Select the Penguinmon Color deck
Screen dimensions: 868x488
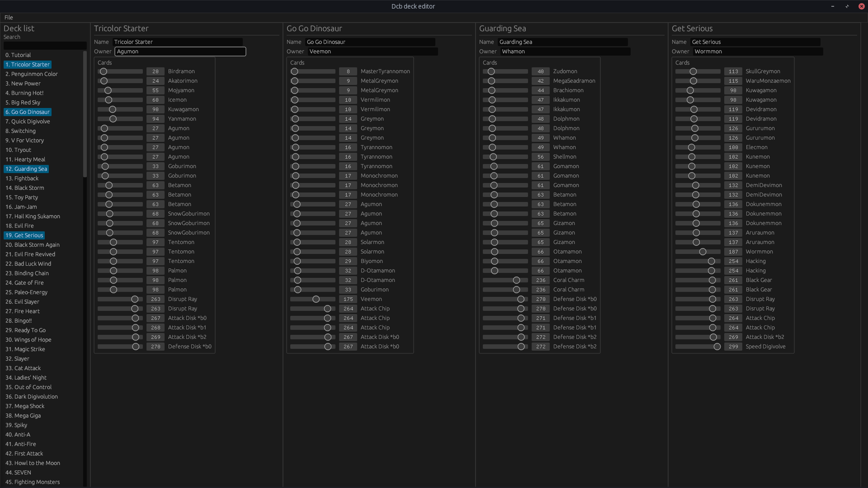32,74
